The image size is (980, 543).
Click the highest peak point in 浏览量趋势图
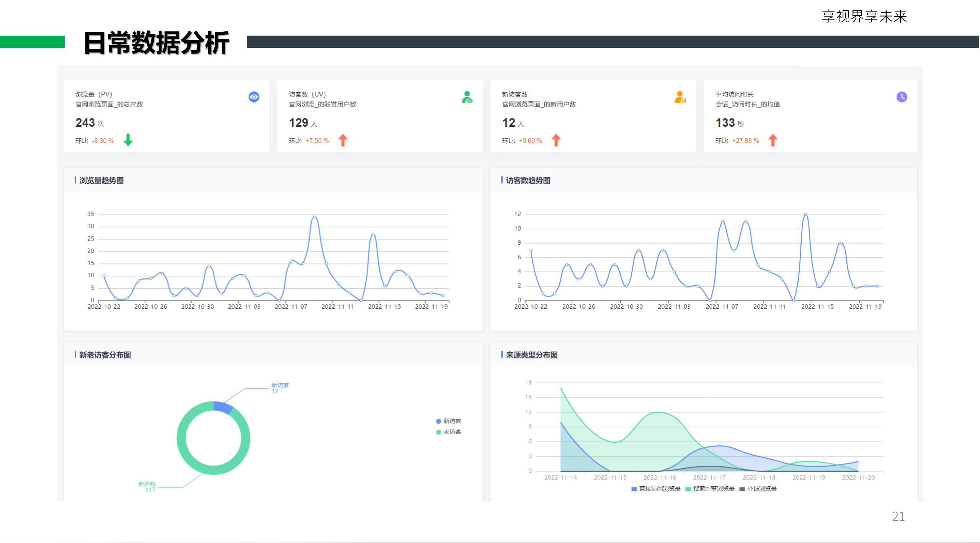pos(314,217)
